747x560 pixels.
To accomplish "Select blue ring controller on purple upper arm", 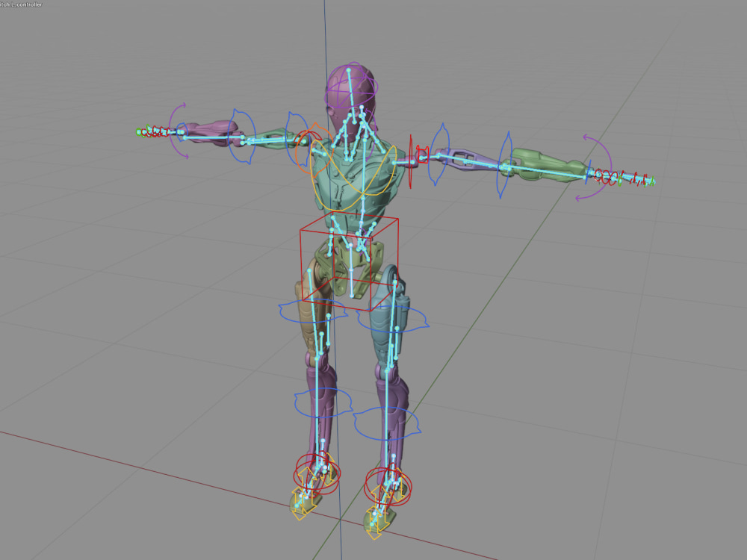I will click(438, 153).
